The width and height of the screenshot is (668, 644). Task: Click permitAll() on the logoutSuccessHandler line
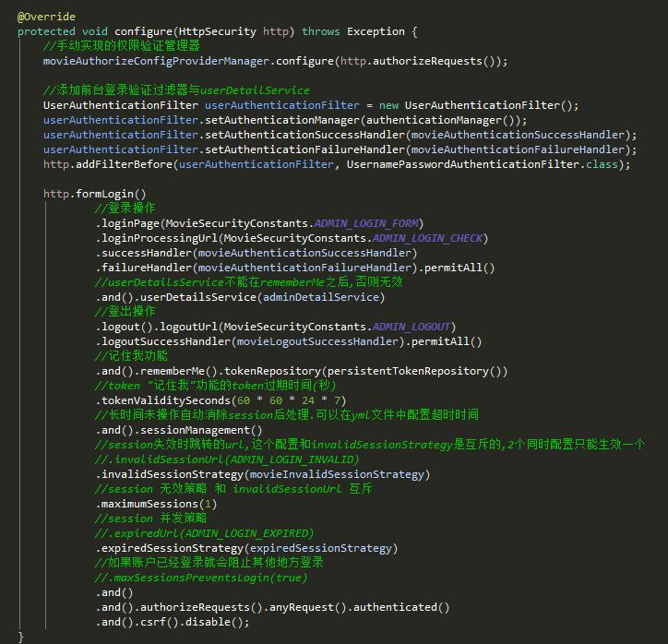pyautogui.click(x=447, y=341)
